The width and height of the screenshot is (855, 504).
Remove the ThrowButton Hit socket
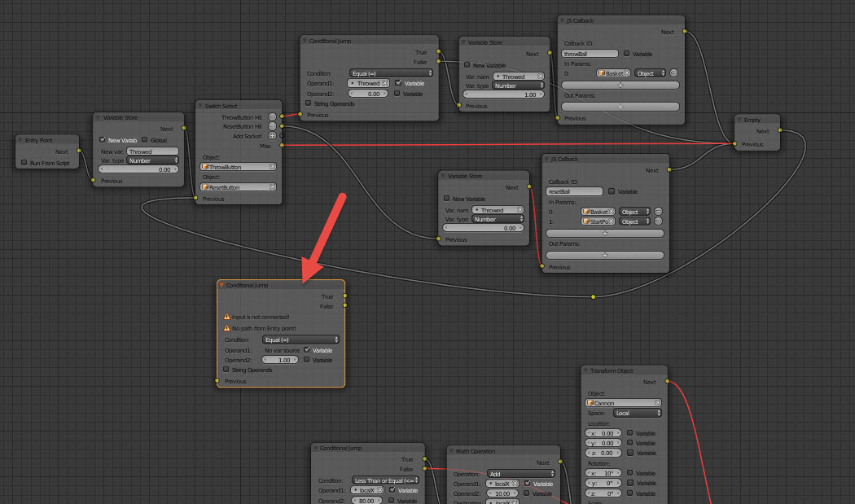(272, 117)
